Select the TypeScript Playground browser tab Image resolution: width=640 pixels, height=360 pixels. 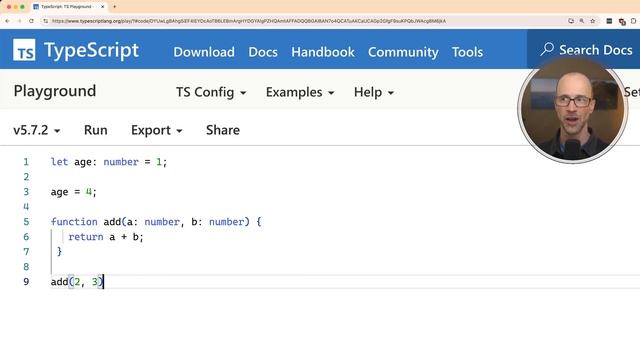69,7
